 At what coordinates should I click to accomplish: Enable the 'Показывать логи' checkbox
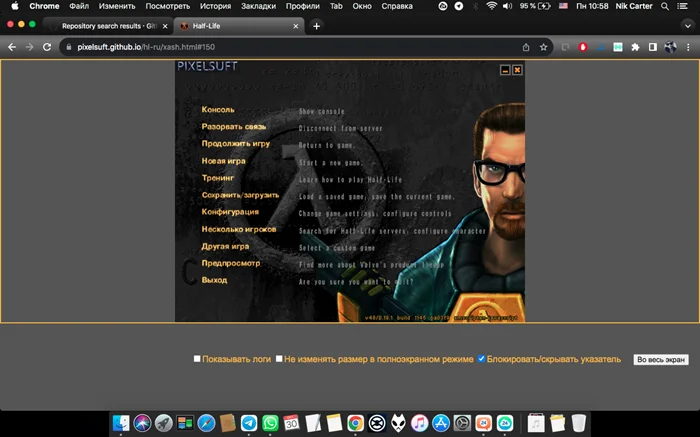coord(197,358)
